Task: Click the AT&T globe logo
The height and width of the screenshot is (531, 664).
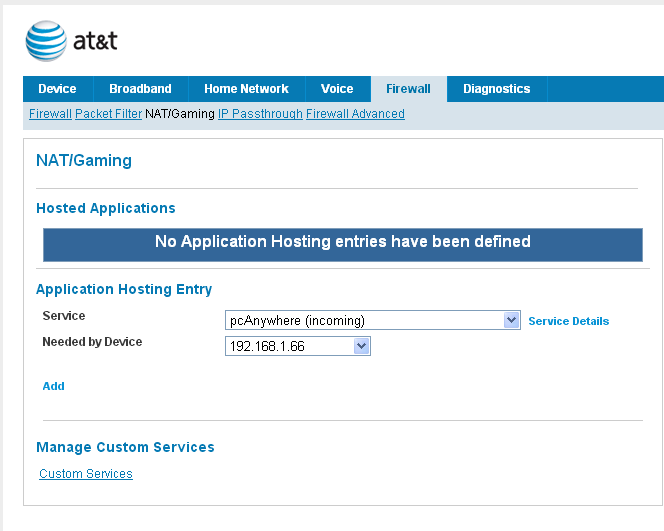Action: point(46,41)
